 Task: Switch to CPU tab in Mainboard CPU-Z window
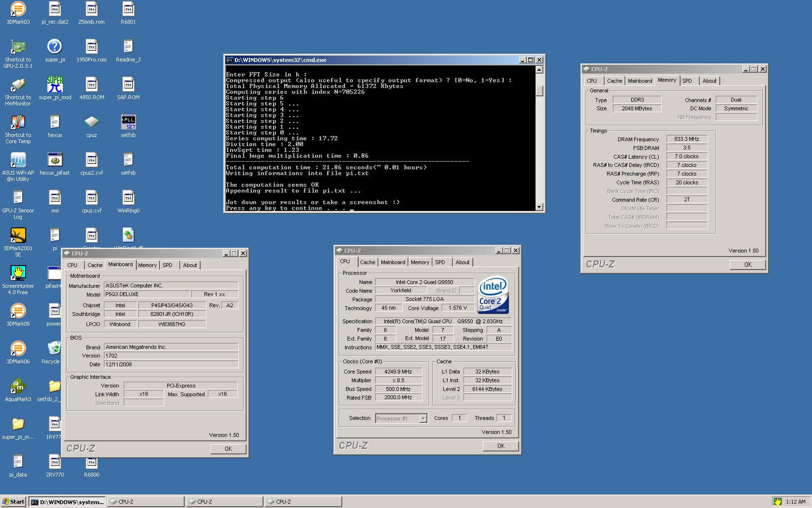[72, 265]
